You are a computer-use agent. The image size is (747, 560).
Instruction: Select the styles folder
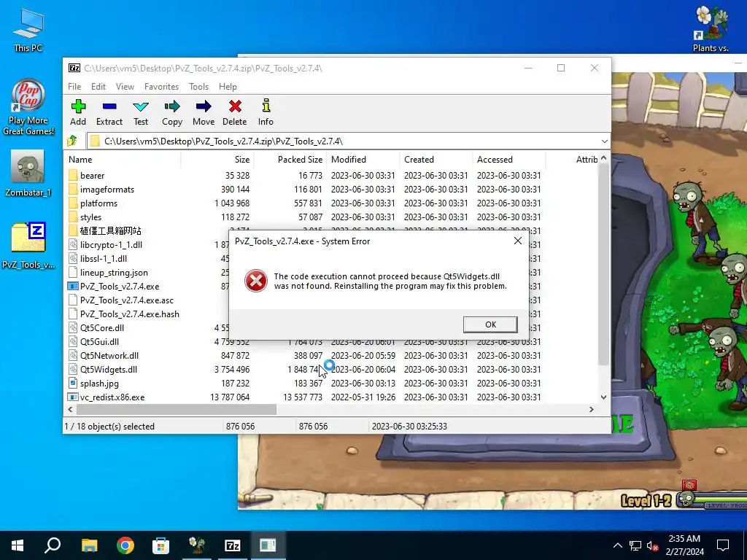click(90, 217)
